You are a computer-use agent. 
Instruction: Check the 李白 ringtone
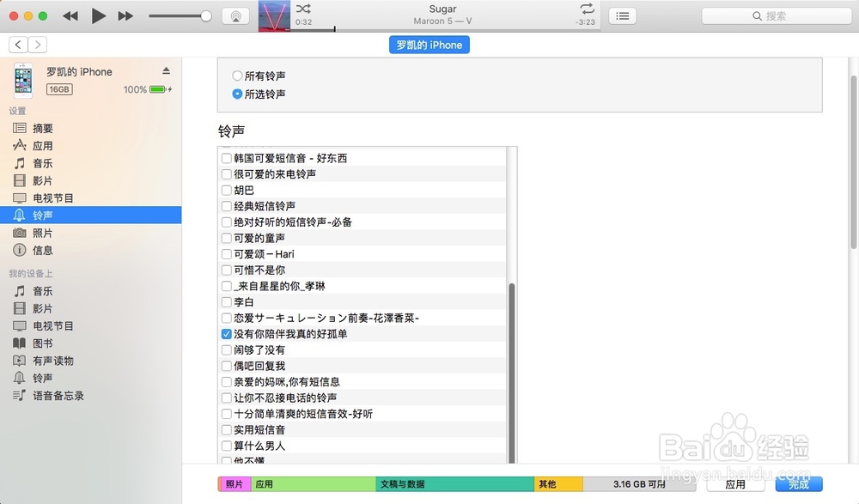click(226, 302)
